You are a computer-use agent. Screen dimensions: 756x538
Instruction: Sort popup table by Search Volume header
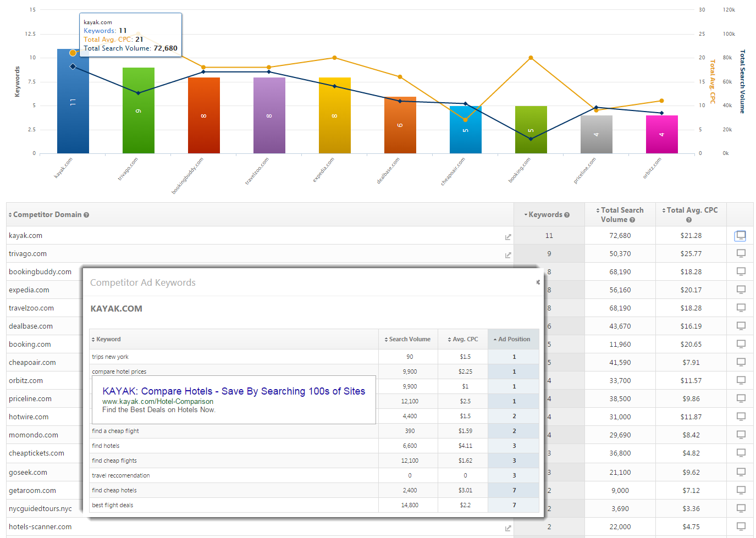409,340
